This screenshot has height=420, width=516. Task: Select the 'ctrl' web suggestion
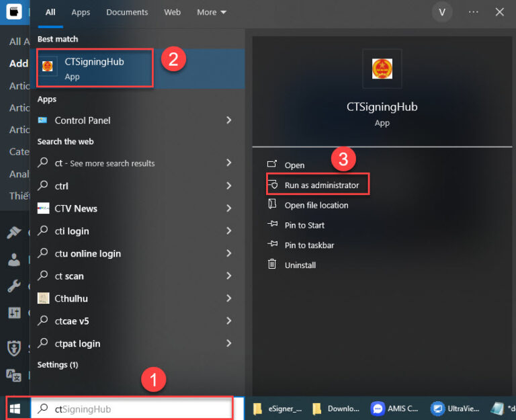tap(61, 186)
